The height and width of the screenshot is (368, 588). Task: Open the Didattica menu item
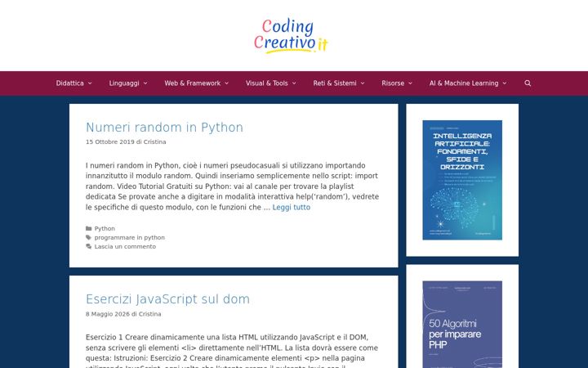point(69,83)
